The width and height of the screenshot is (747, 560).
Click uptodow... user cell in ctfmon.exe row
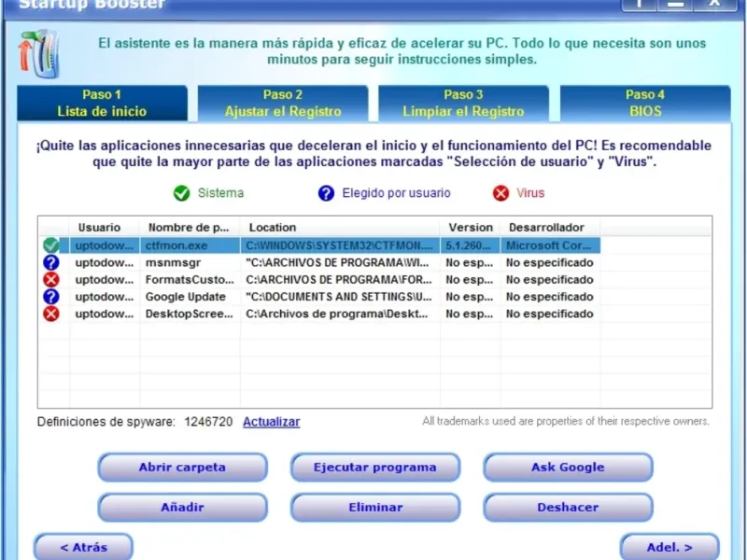[x=105, y=245]
